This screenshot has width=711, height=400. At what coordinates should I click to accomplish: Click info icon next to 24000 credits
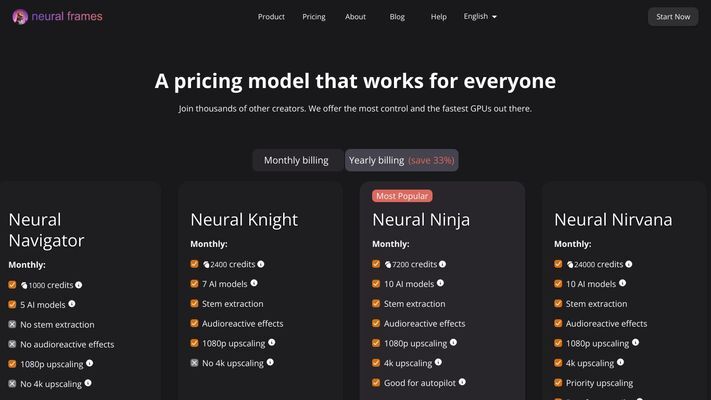(x=628, y=264)
